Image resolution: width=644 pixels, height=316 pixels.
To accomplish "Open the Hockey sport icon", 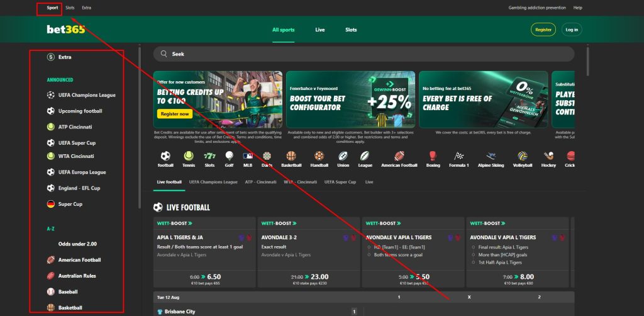I will (x=548, y=156).
